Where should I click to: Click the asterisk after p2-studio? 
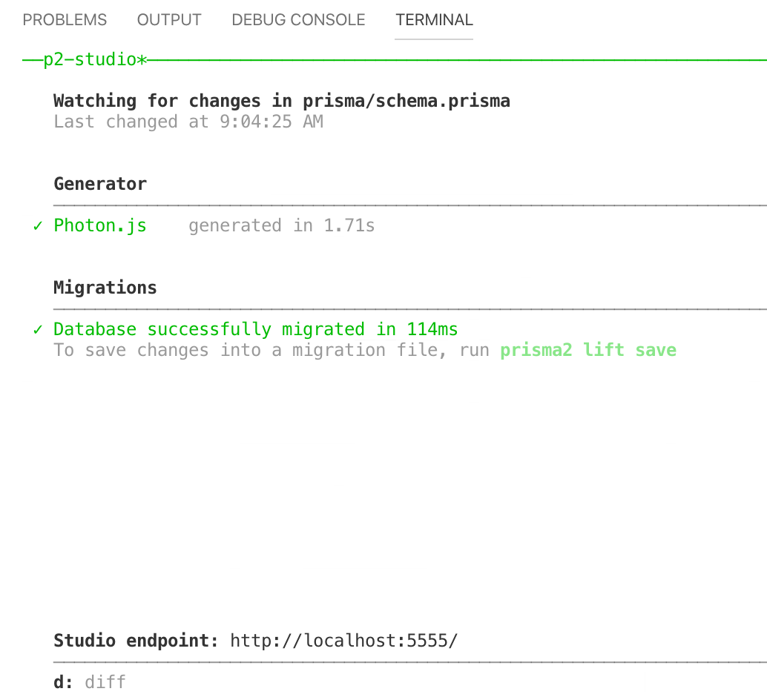(x=142, y=59)
